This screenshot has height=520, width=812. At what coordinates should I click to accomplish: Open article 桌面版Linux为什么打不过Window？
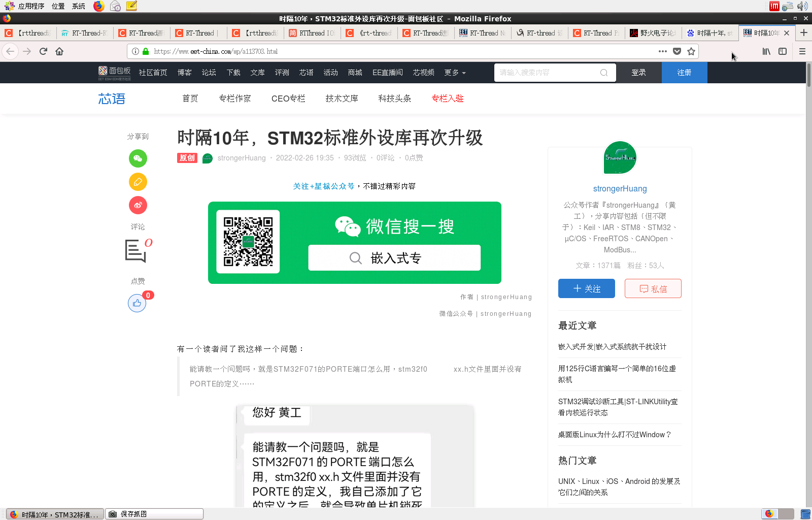click(x=615, y=434)
